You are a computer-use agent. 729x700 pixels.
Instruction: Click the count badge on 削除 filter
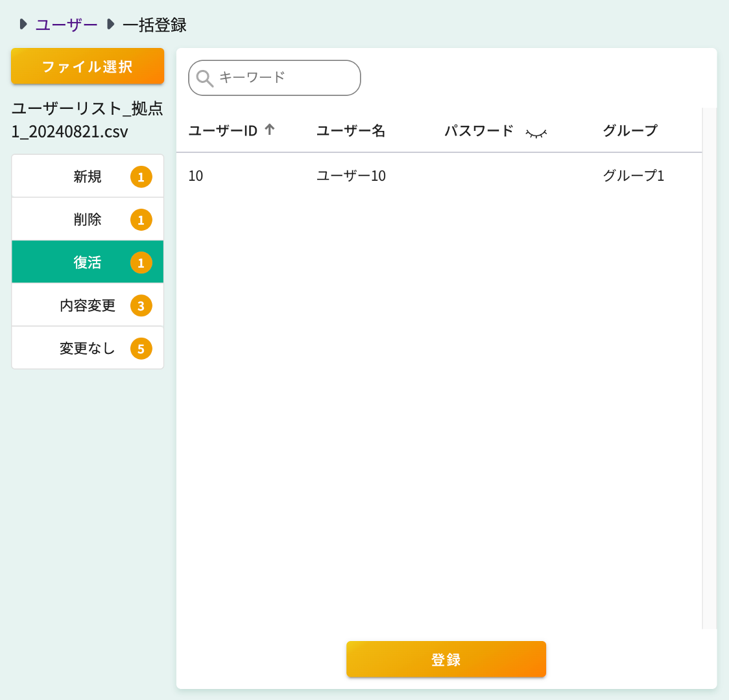pyautogui.click(x=141, y=219)
